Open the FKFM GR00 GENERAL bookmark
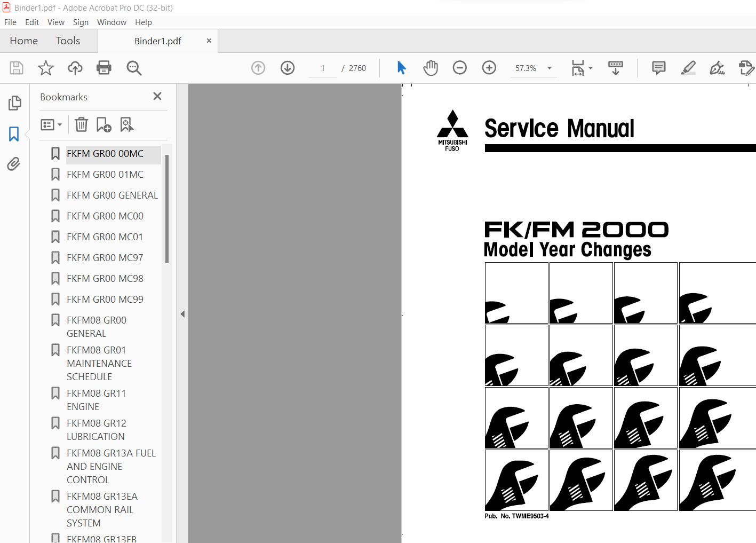The height and width of the screenshot is (543, 756). point(112,195)
